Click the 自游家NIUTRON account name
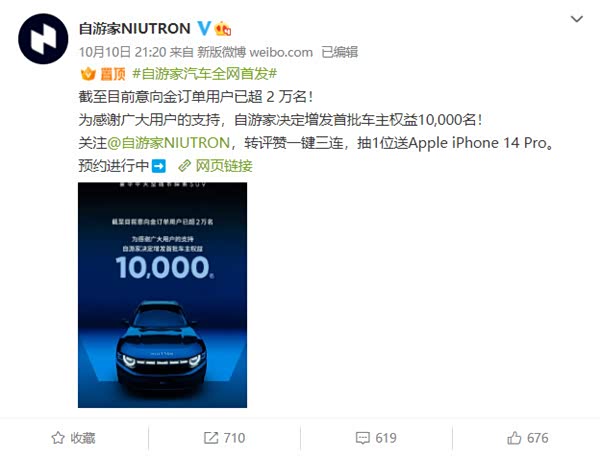The image size is (600, 456). [x=135, y=29]
